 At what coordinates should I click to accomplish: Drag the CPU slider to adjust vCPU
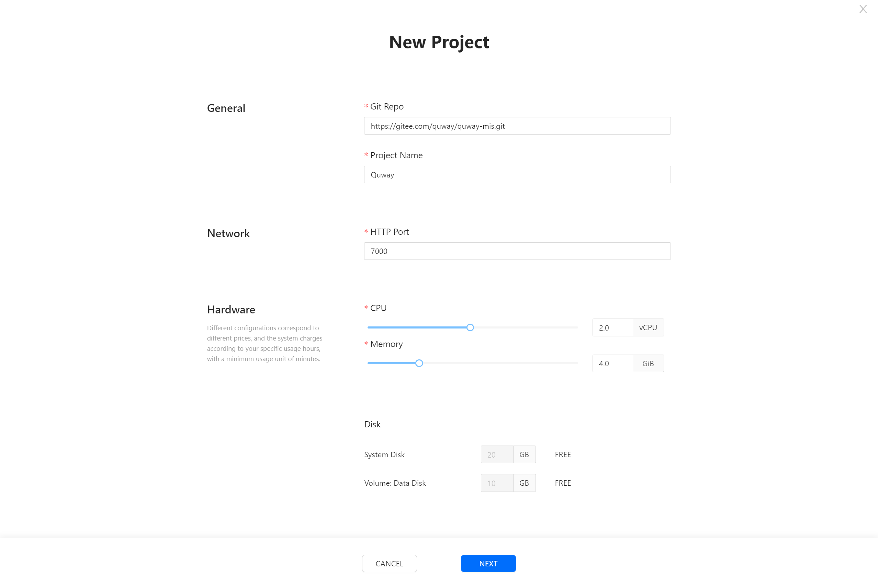click(x=470, y=327)
